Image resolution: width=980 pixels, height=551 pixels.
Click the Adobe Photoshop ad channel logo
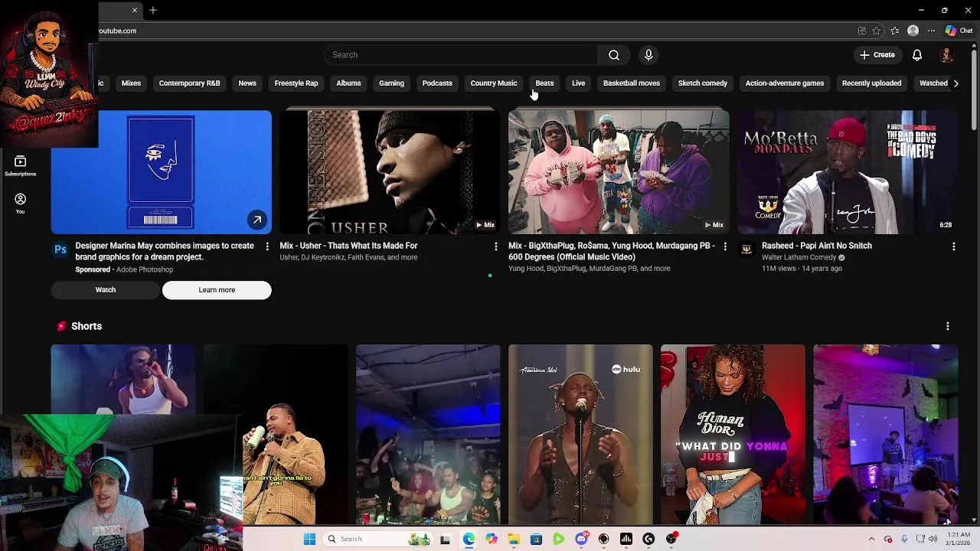coord(59,249)
